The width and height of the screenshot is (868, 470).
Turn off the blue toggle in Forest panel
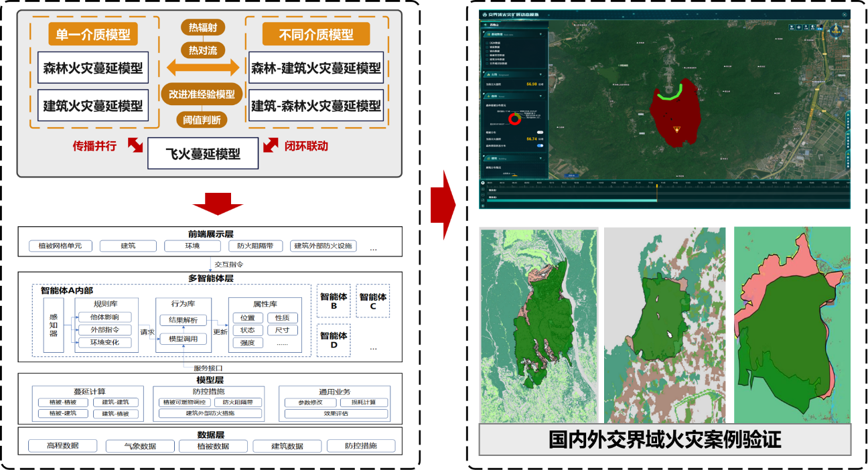pyautogui.click(x=539, y=145)
